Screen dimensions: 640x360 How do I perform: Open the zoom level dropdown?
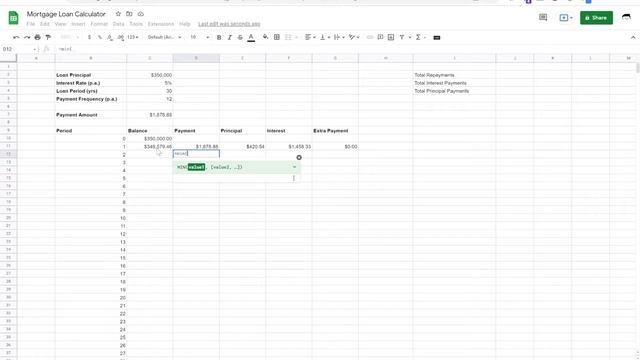[x=69, y=37]
